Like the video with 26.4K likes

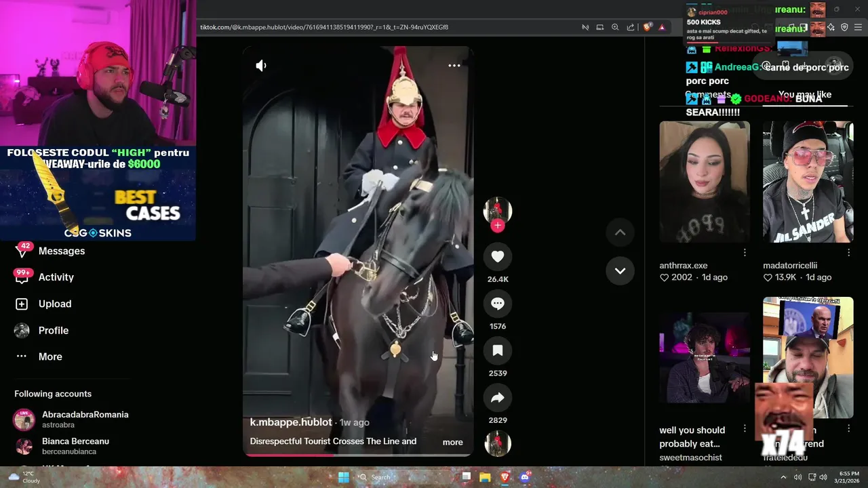click(498, 256)
